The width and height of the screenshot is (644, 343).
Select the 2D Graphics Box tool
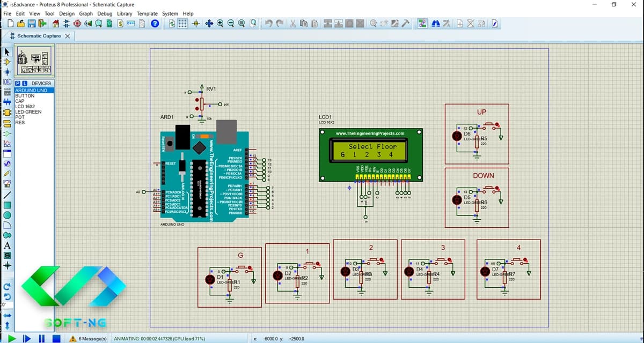coord(7,205)
